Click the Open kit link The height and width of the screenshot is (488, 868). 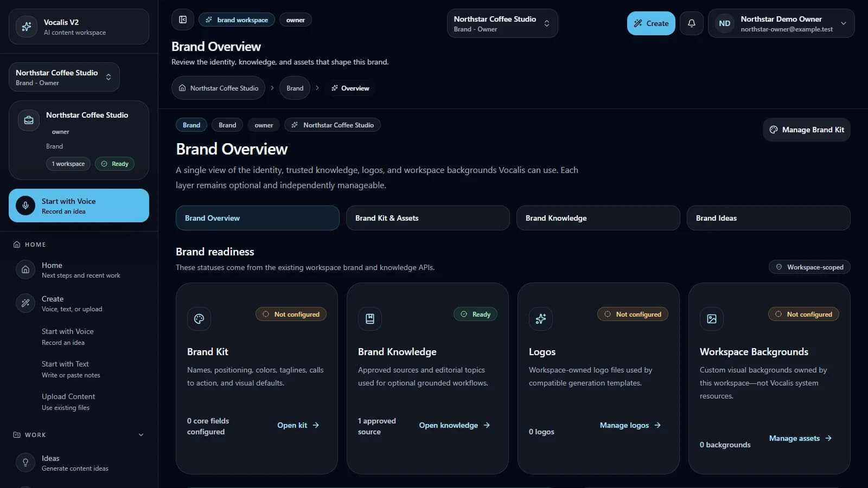298,425
